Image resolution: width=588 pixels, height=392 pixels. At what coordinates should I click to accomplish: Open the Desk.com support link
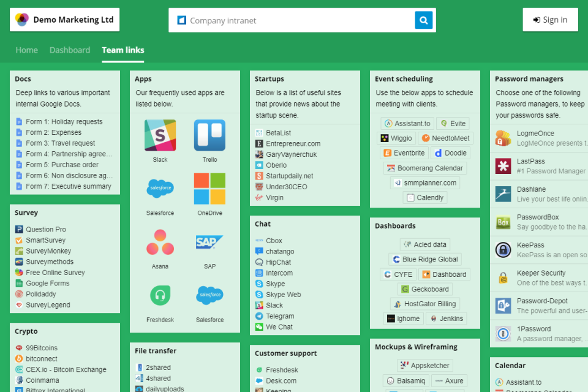tap(281, 381)
